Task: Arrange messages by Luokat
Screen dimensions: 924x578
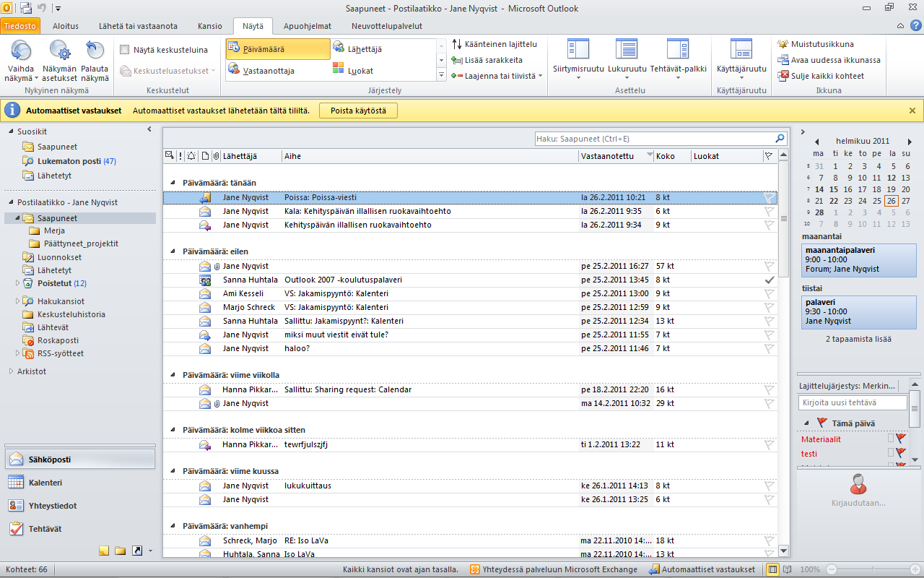Action: 383,71
